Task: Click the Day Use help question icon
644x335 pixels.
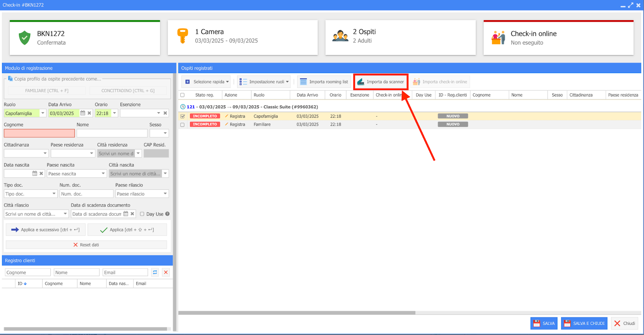Action: [167, 214]
